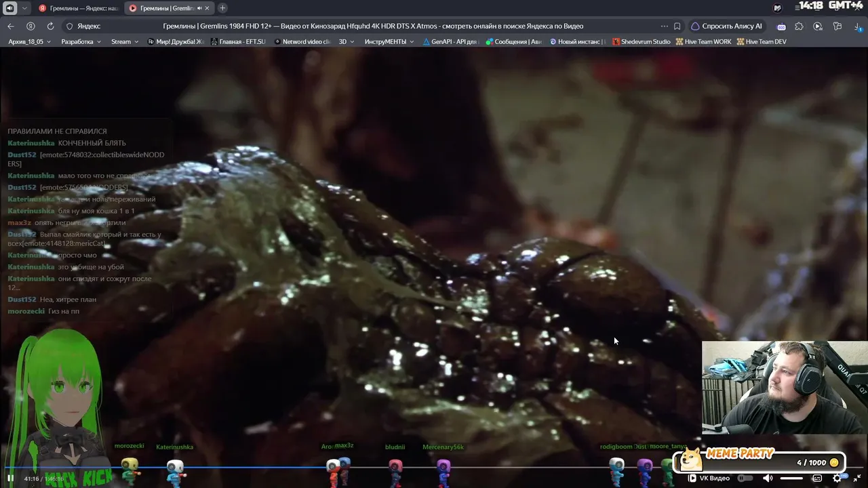
Task: Close the Гремлины | Gremlins tab
Action: click(208, 8)
